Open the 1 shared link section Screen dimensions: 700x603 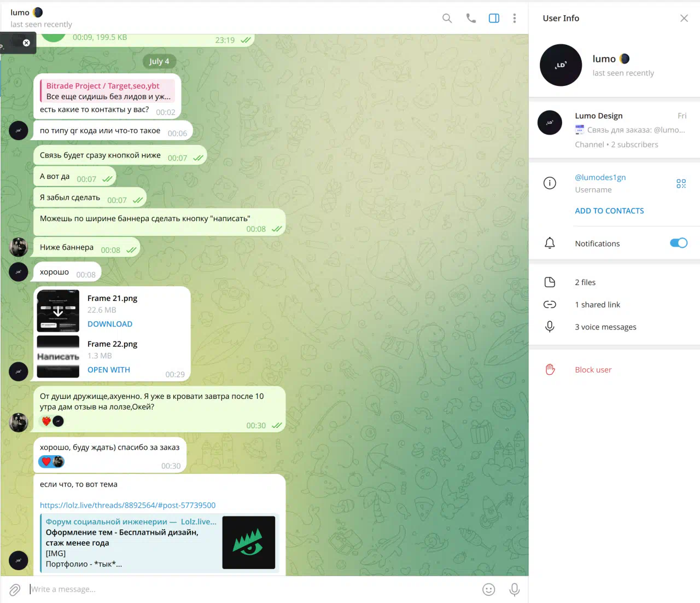615,305
